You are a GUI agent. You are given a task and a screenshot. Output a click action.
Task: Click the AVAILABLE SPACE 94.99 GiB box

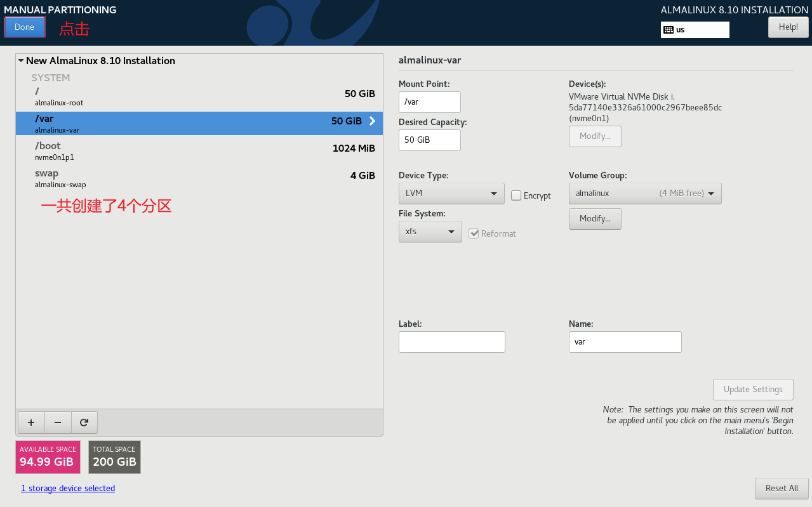48,457
